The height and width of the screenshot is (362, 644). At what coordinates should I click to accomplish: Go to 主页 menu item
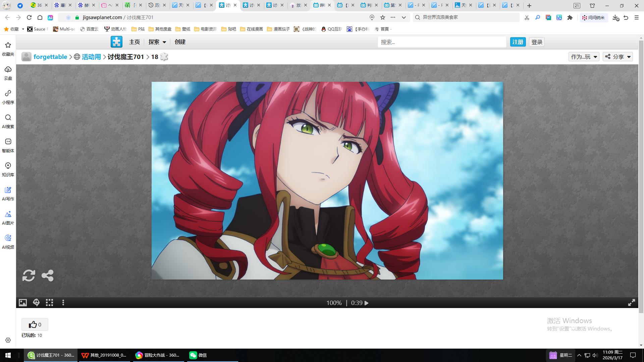tap(134, 42)
